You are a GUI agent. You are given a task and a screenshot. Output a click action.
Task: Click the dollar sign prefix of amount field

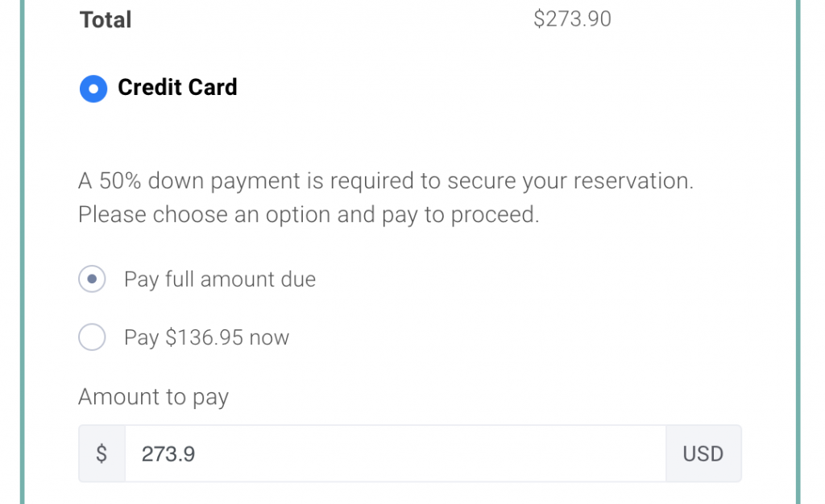tap(102, 453)
